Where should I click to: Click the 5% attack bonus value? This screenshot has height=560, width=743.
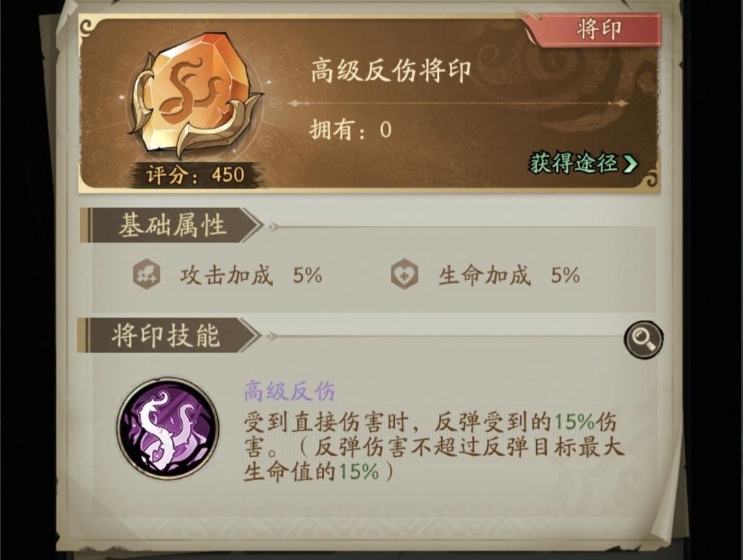click(x=308, y=275)
